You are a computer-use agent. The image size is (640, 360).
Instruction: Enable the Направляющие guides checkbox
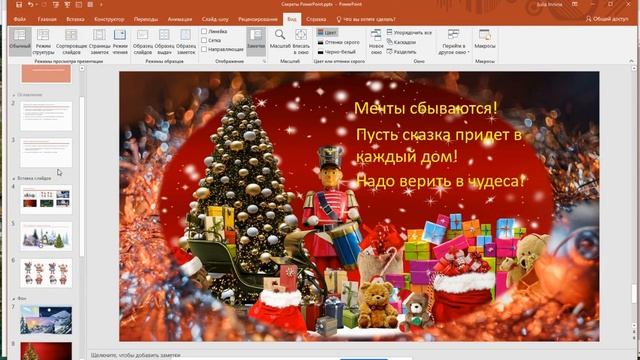[x=204, y=49]
